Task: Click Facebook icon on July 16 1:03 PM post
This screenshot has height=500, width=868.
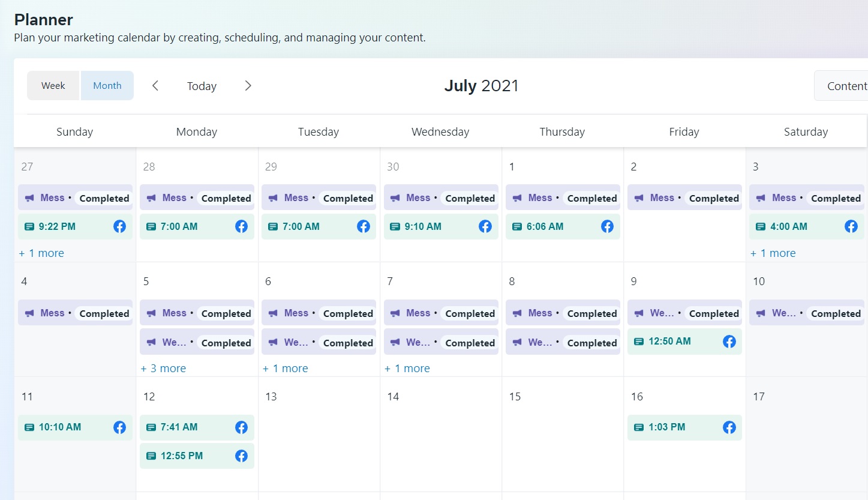Action: [729, 427]
